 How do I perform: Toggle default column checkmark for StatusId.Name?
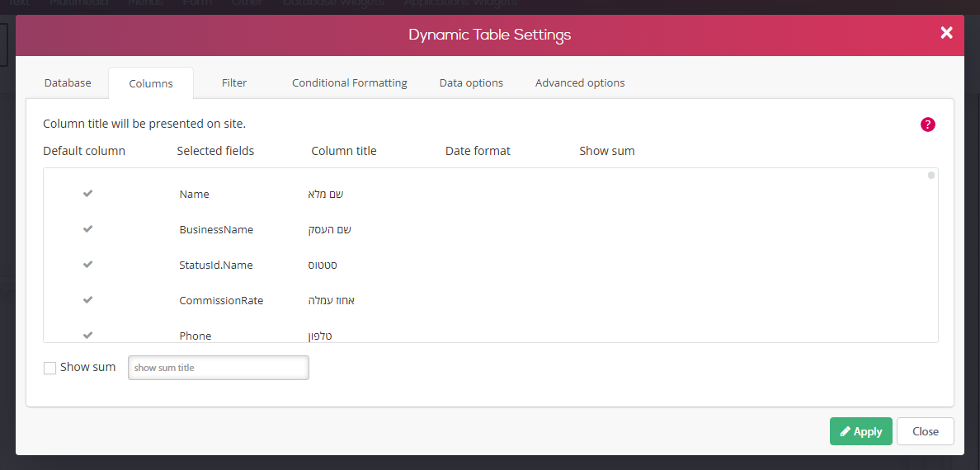click(x=88, y=265)
